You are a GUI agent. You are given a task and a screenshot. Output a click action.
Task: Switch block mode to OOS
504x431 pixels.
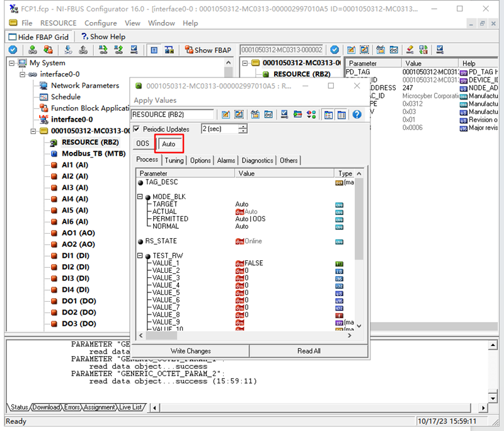[143, 143]
